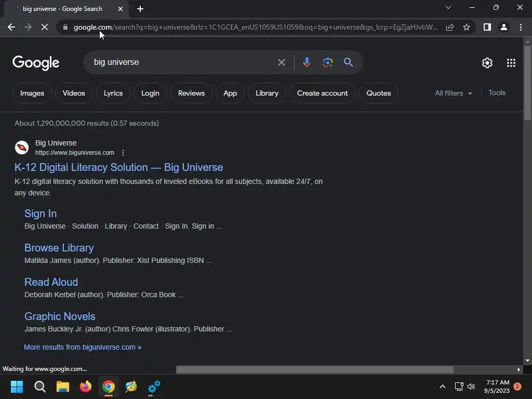Screen dimensions: 532x399
Task: Open the Read Aloud sitelink
Action: 51,282
